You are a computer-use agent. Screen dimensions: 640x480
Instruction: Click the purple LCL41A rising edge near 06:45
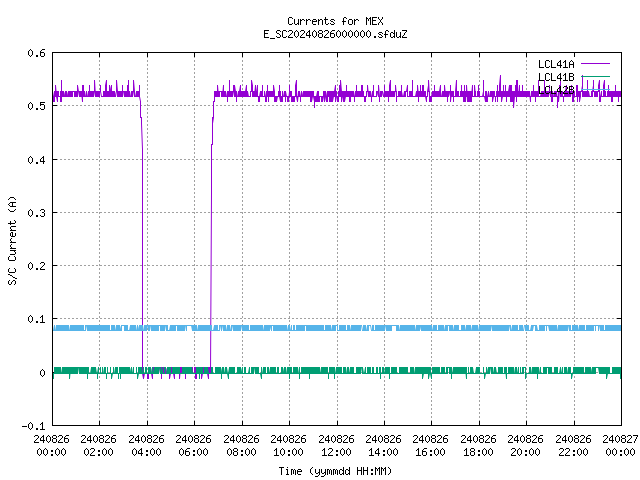pos(211,233)
